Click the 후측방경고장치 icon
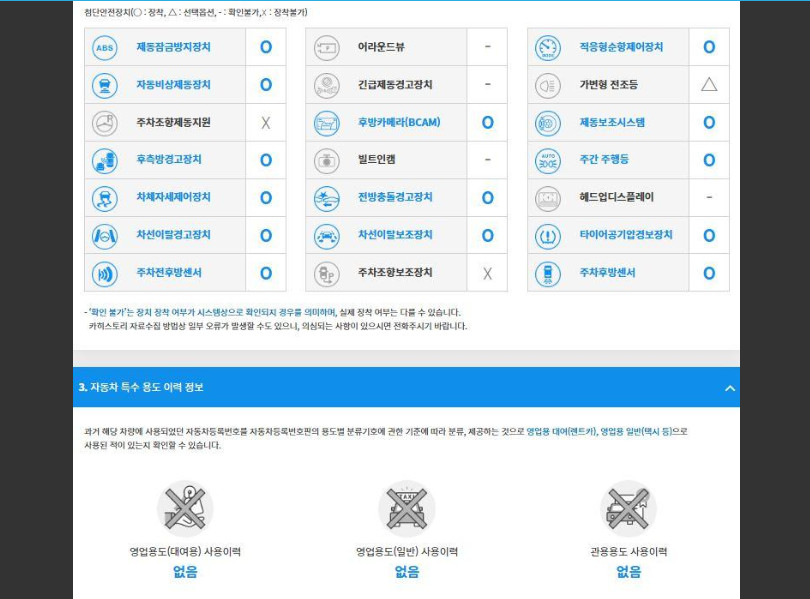The image size is (810, 599). (105, 161)
